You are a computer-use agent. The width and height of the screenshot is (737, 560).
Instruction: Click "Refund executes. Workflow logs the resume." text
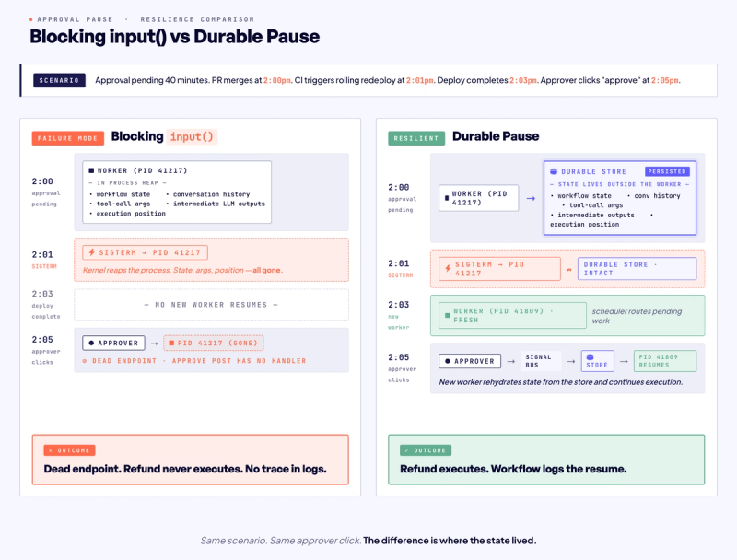513,469
